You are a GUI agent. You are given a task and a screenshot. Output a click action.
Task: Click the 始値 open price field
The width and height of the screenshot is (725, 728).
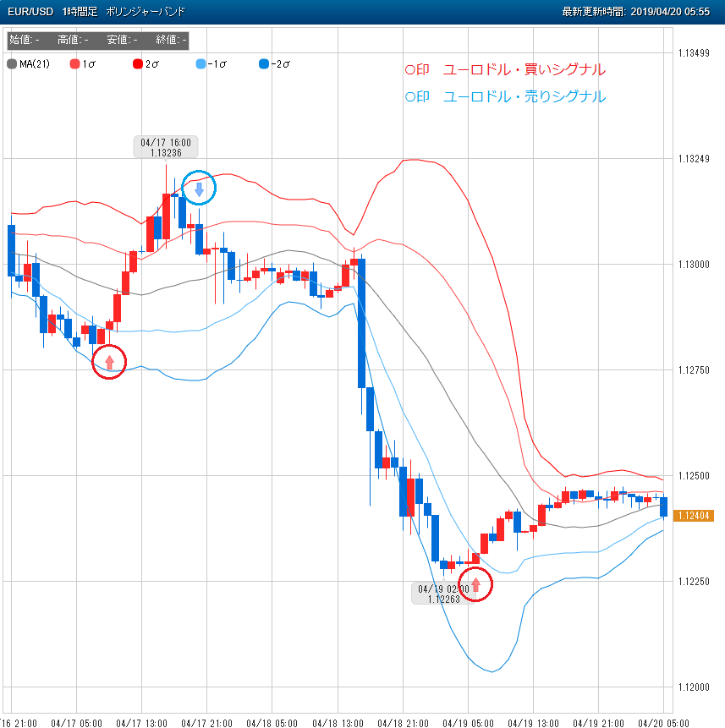tap(25, 40)
